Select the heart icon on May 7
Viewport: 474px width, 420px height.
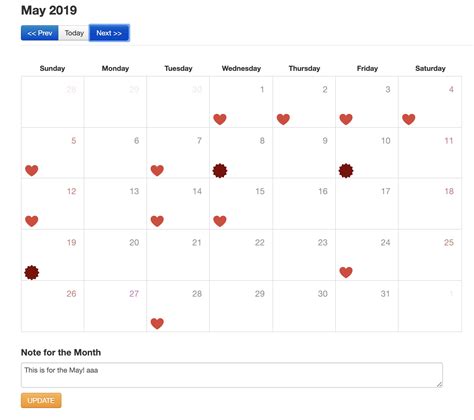coord(157,170)
